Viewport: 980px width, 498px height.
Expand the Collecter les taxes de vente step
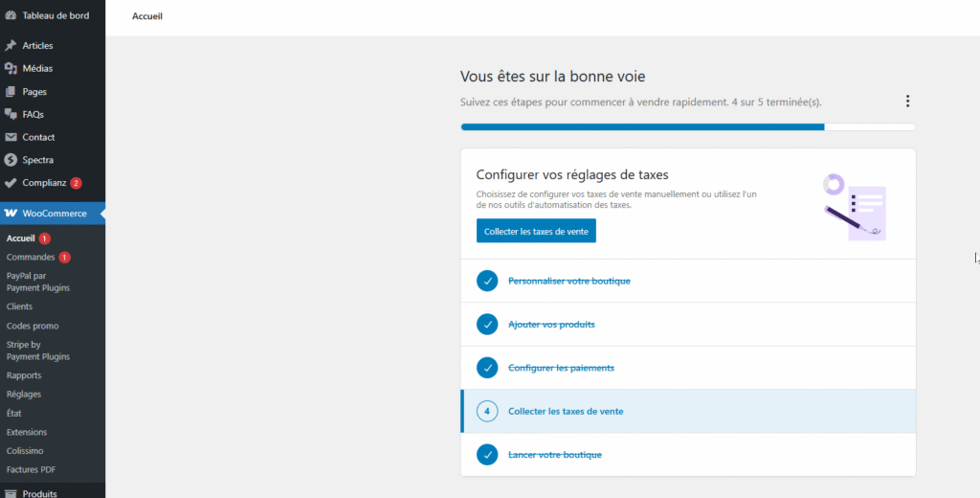566,412
